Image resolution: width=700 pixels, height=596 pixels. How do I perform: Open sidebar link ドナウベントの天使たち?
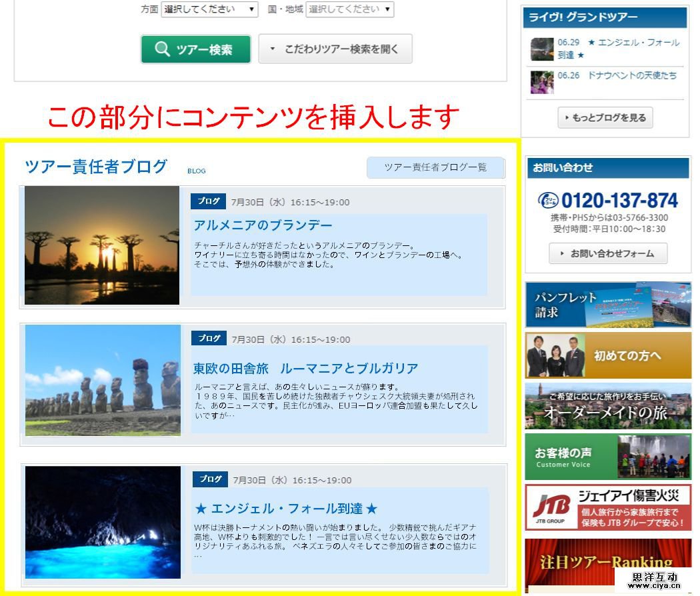coord(631,75)
